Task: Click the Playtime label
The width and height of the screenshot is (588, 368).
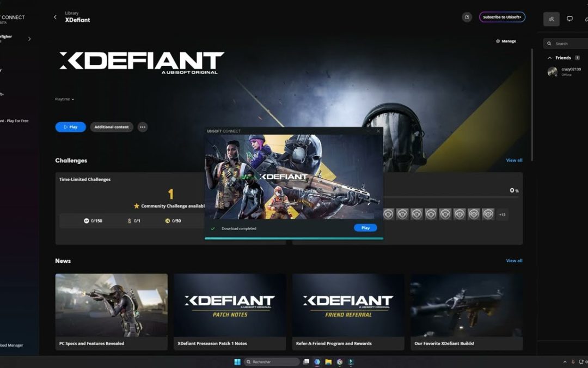Action: click(x=62, y=99)
